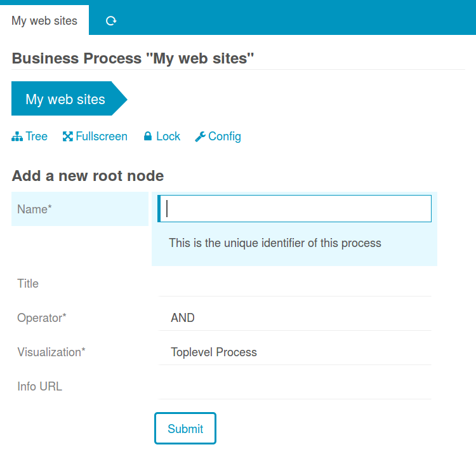Open the Config text link

225,137
